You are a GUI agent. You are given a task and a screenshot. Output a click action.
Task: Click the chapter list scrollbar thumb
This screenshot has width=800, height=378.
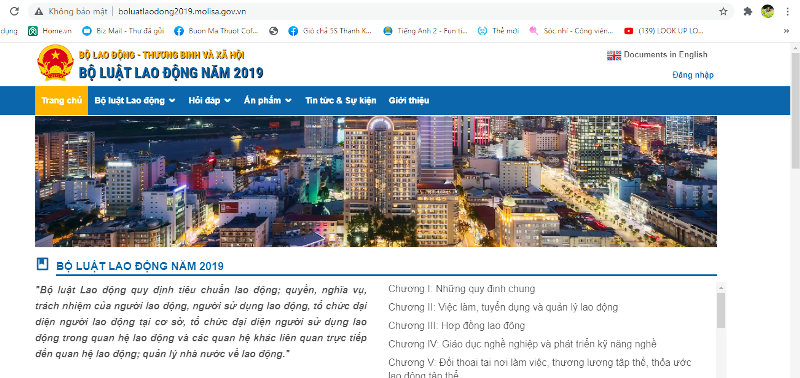[x=721, y=310]
